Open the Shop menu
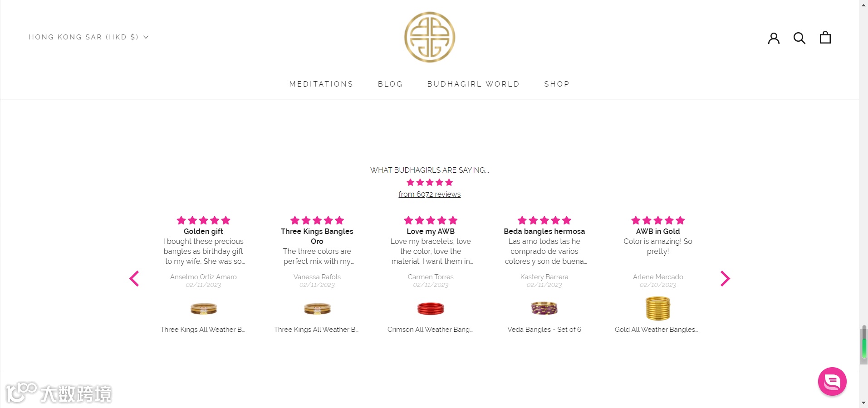This screenshot has height=408, width=868. point(557,84)
